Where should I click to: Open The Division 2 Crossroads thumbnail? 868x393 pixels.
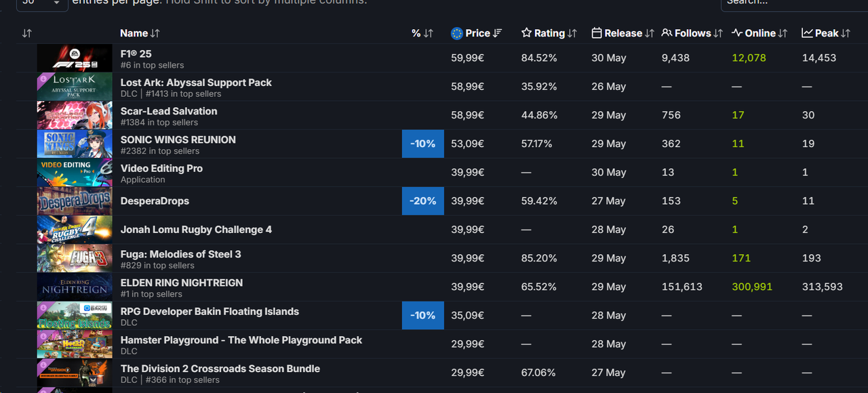pos(75,373)
